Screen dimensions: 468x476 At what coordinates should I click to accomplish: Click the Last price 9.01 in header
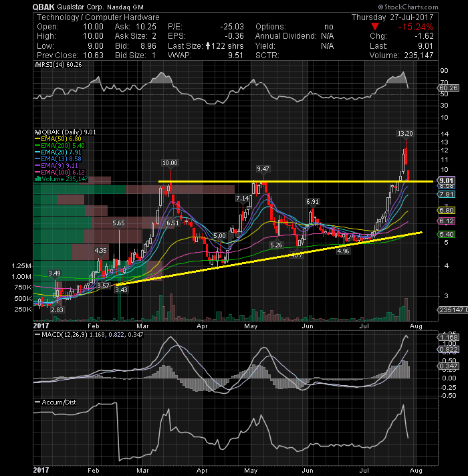pyautogui.click(x=425, y=46)
